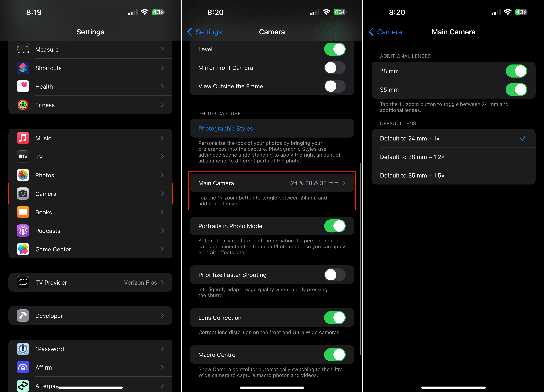Go back to Settings from Camera
Screen dimensions: 544x392
tap(204, 32)
